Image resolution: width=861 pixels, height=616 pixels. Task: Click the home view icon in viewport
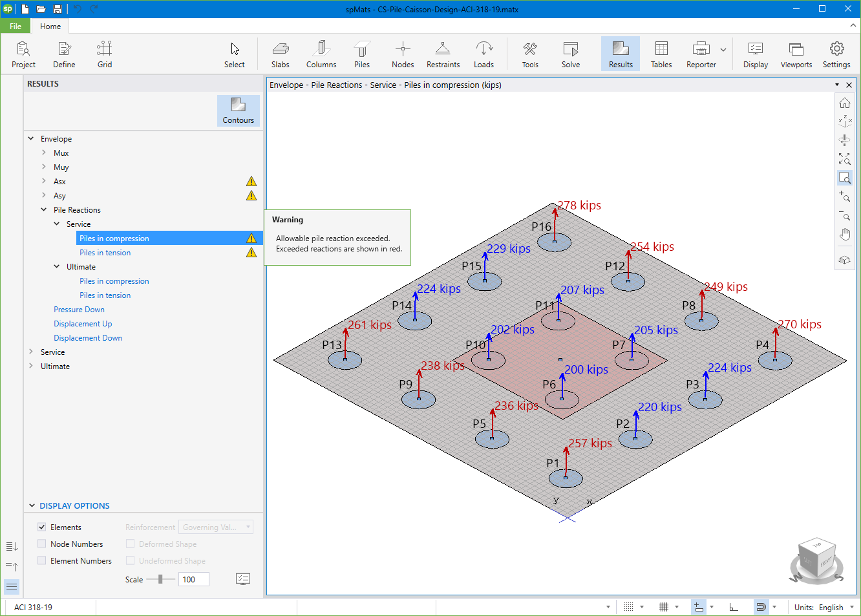pos(844,103)
